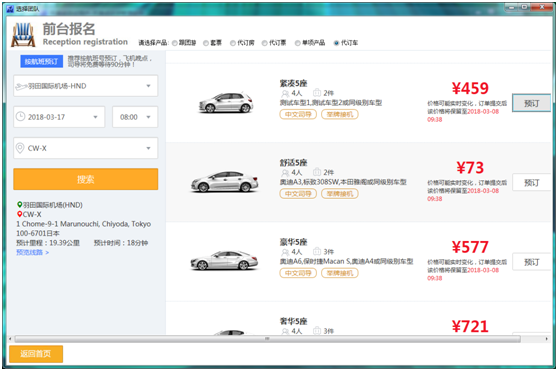Screen dimensions: 558x371
Task: Open the 2018-03-17 date dropdown arrow
Action: point(95,117)
